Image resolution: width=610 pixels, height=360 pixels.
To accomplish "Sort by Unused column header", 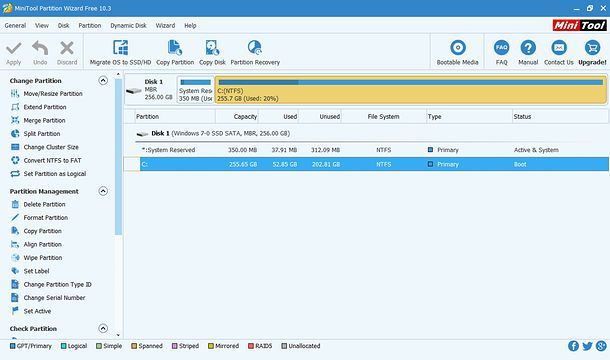I will 320,116.
